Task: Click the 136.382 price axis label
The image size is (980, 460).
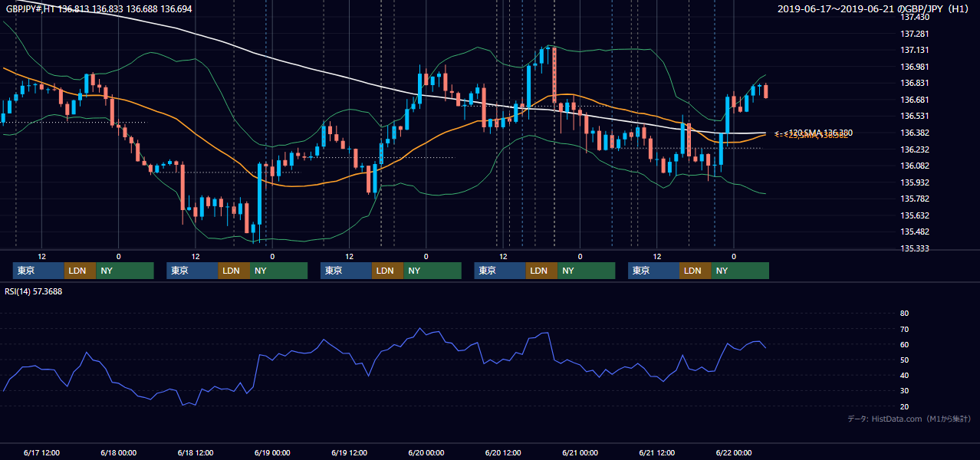Action: click(916, 133)
